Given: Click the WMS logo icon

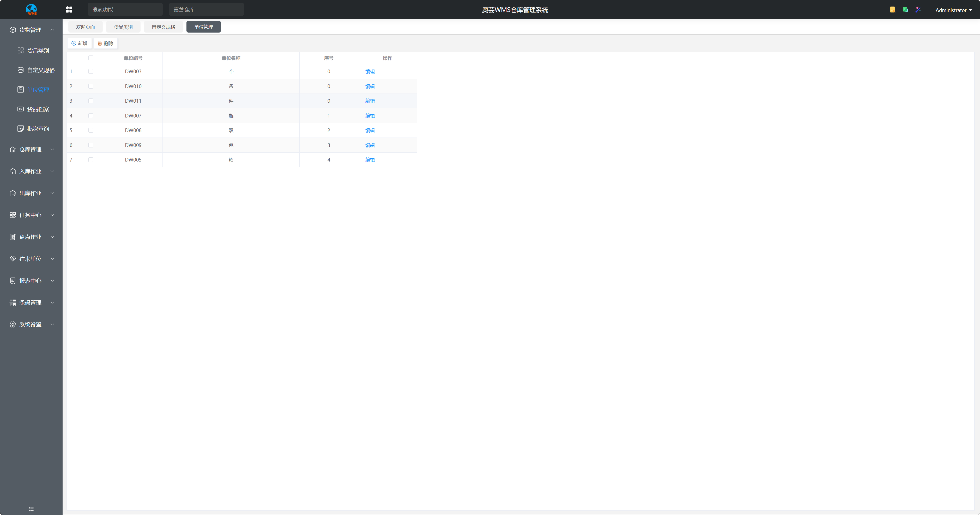Looking at the screenshot, I should (x=31, y=9).
